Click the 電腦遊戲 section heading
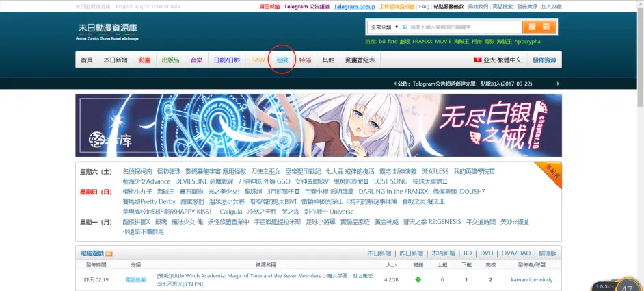This screenshot has width=644, height=291. click(x=92, y=253)
